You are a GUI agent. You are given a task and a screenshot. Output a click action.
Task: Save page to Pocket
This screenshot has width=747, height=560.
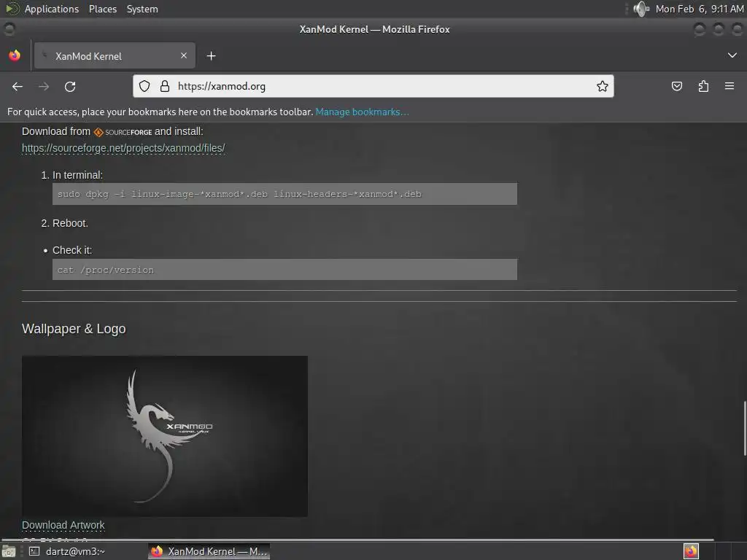[x=676, y=86]
